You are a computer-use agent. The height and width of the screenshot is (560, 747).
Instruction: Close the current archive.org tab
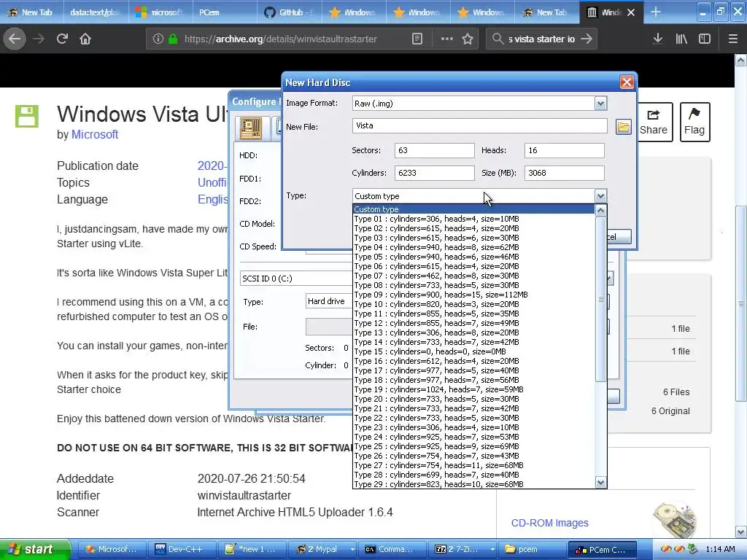tap(631, 12)
